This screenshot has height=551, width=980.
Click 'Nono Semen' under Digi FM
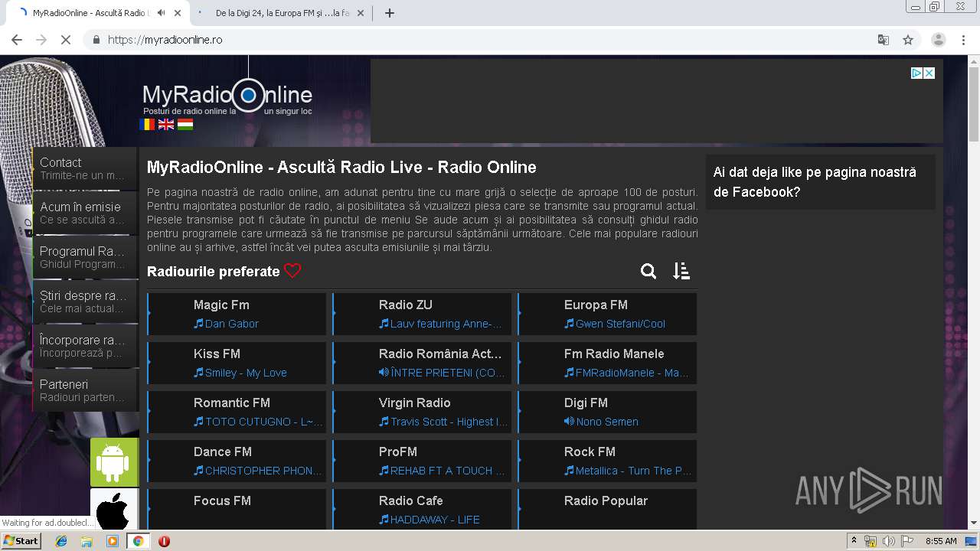tap(607, 422)
